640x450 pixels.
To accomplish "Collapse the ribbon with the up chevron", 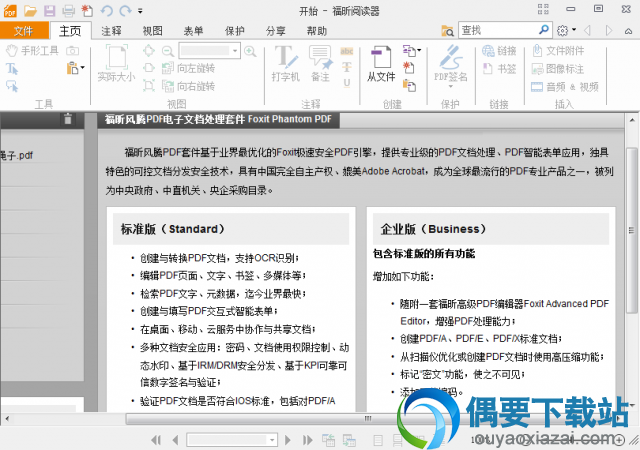I will pyautogui.click(x=628, y=31).
